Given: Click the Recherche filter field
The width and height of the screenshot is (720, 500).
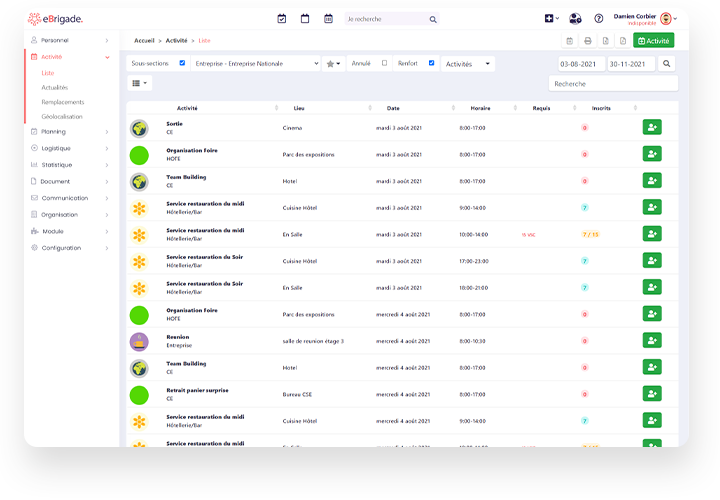Looking at the screenshot, I should tap(613, 84).
